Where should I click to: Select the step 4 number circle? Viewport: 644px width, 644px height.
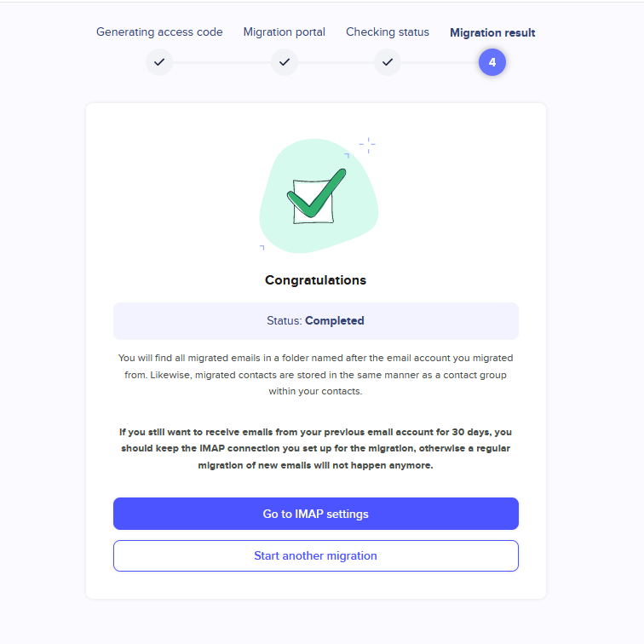[x=492, y=62]
